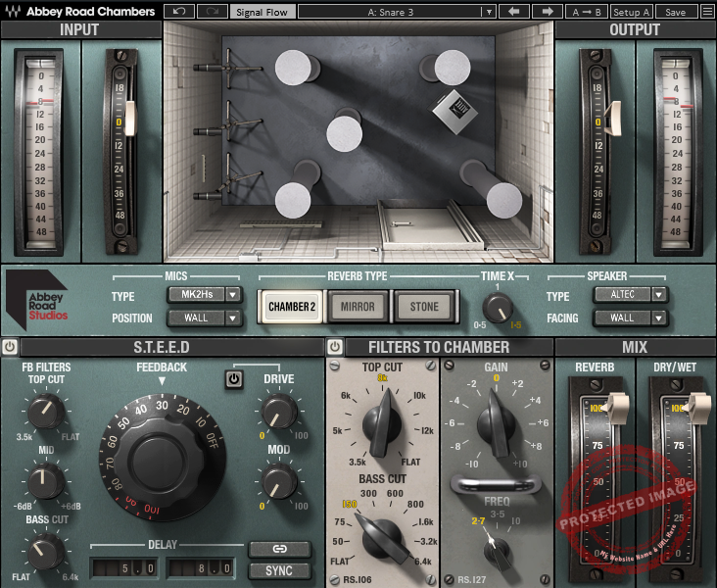Toggle the delay link chain button
717x588 pixels.
click(279, 549)
